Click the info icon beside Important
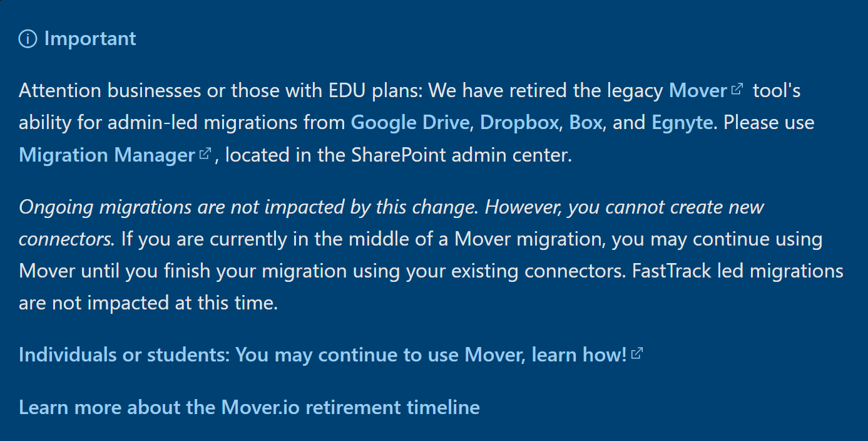868x441 pixels. (28, 39)
